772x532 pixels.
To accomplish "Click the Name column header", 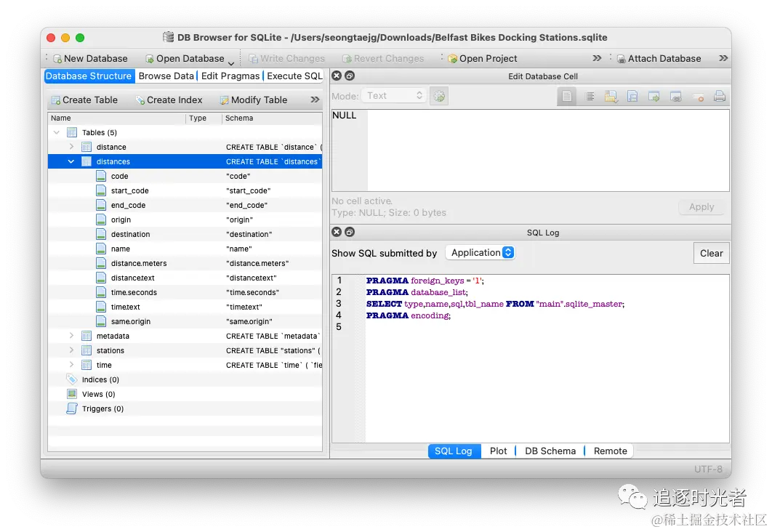I will tap(117, 118).
